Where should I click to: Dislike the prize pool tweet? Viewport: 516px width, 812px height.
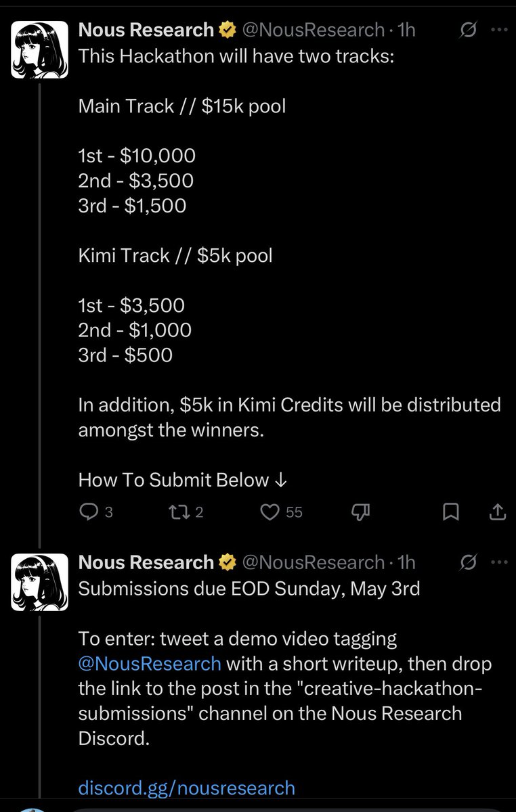[x=360, y=513]
